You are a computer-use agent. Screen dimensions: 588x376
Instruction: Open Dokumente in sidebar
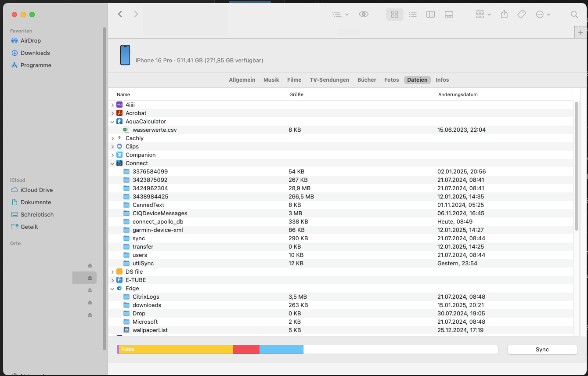tap(36, 202)
